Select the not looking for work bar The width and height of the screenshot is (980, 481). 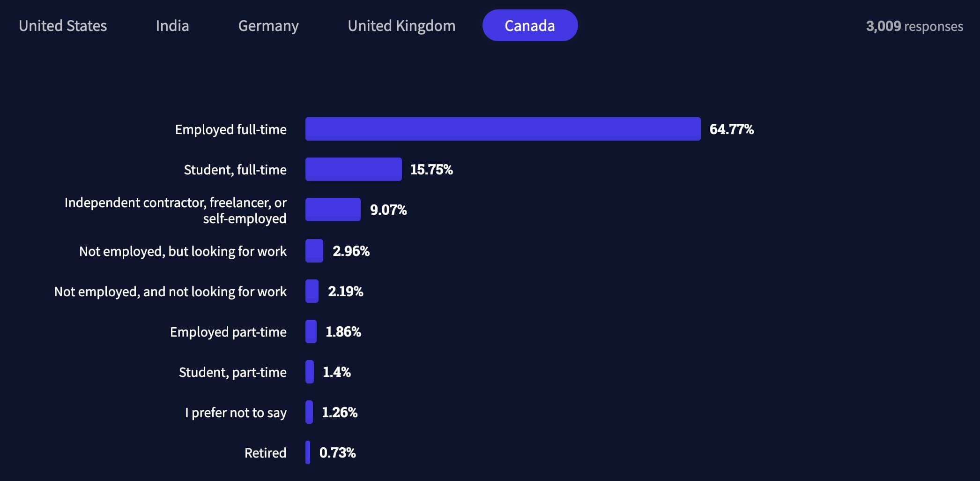[x=312, y=291]
